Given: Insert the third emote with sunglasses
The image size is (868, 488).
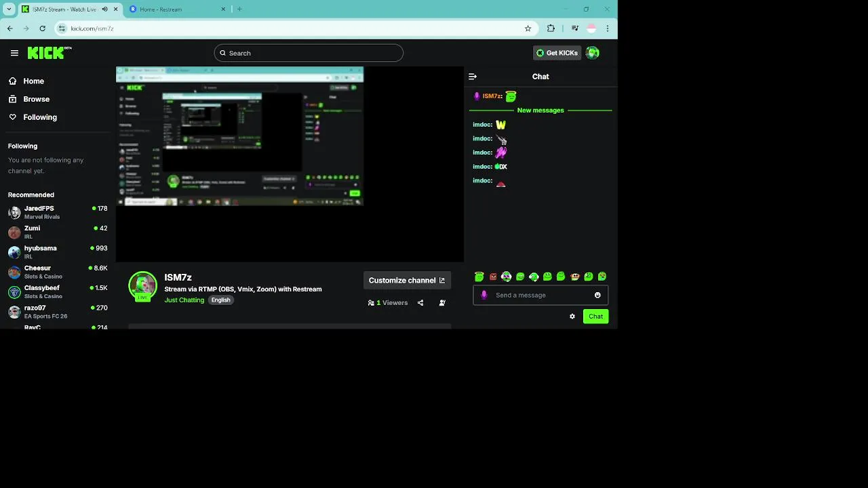Looking at the screenshot, I should 507,277.
